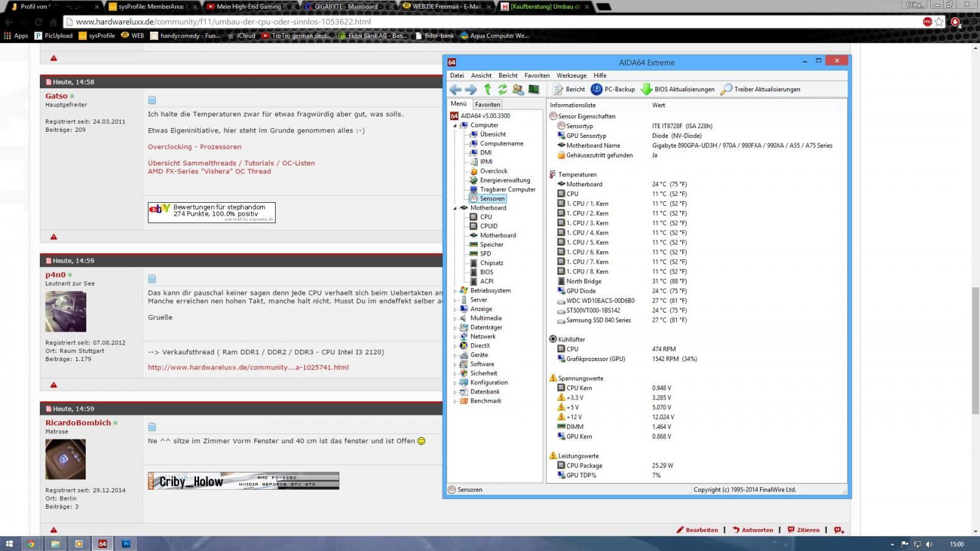Click the Informationsliste column header

pyautogui.click(x=597, y=105)
